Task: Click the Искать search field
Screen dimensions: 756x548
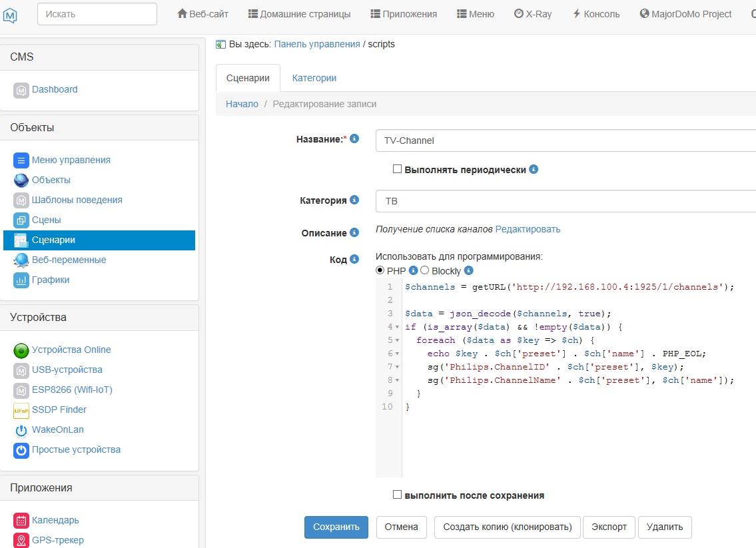Action: pyautogui.click(x=97, y=14)
